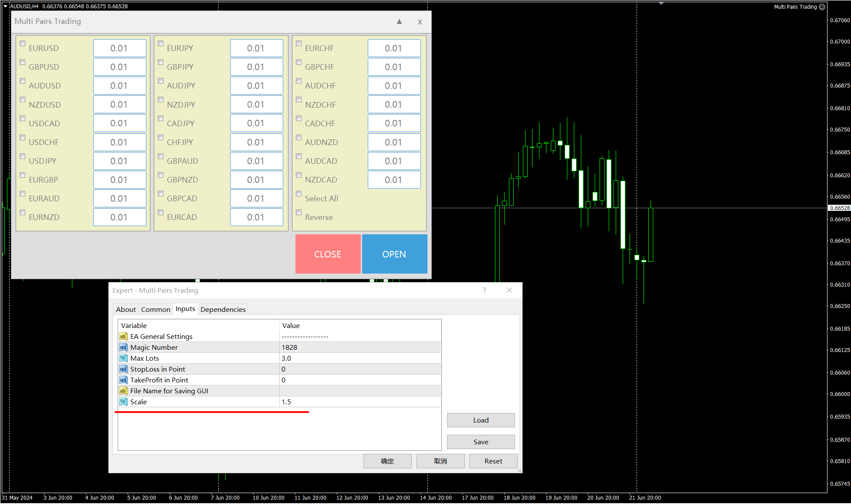This screenshot has width=851, height=504.
Task: Click the smiley icon next to Multi Pairs Trading
Action: click(x=822, y=7)
